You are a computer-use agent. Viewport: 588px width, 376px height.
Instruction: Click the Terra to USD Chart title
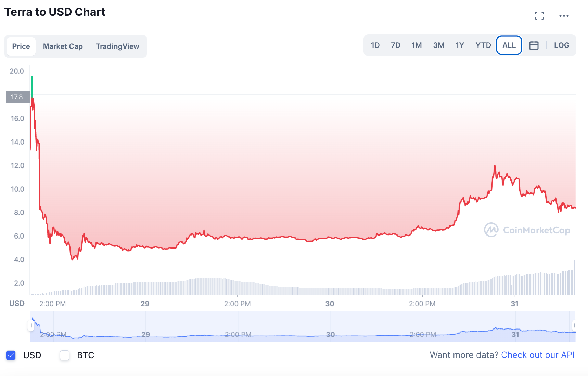click(55, 12)
